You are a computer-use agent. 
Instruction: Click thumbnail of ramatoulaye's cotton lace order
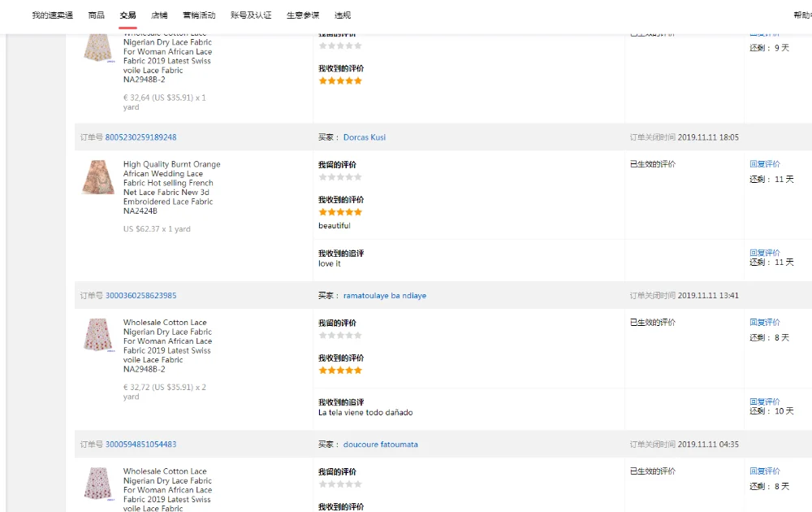(x=98, y=336)
